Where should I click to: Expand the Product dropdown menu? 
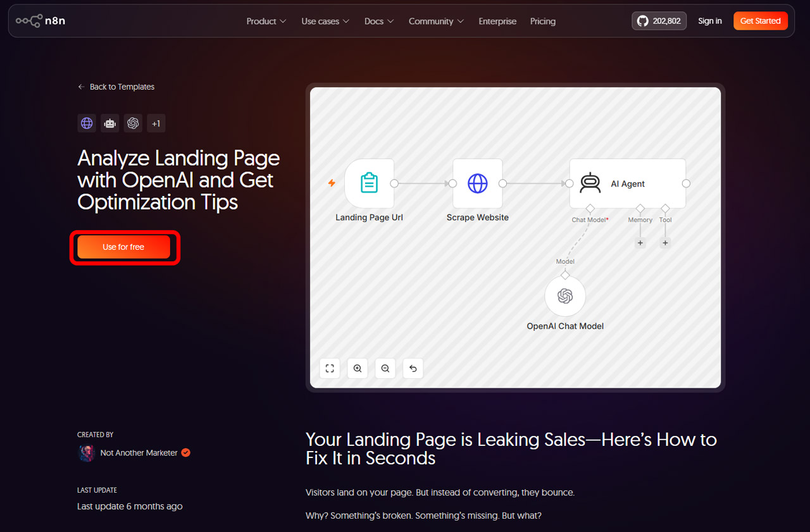(x=266, y=22)
